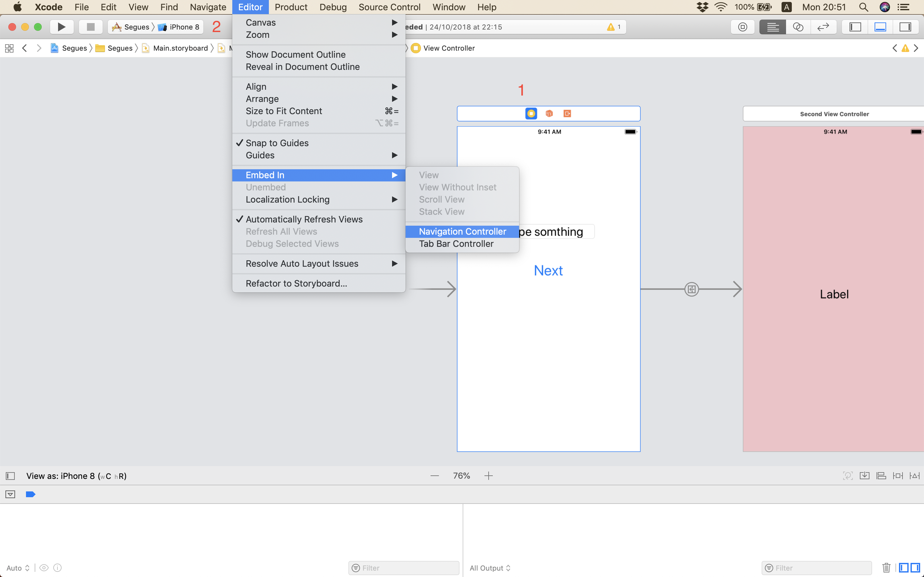Open the Assistant editor
924x577 pixels.
tap(798, 27)
